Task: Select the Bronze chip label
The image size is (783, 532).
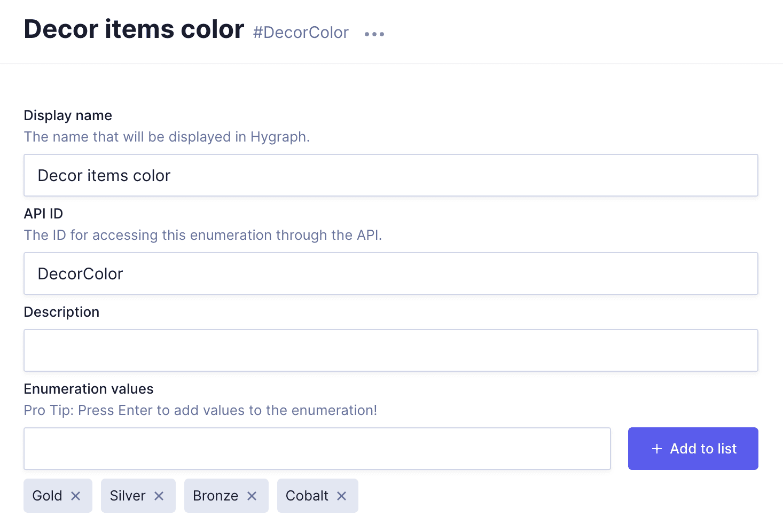Action: click(x=216, y=496)
